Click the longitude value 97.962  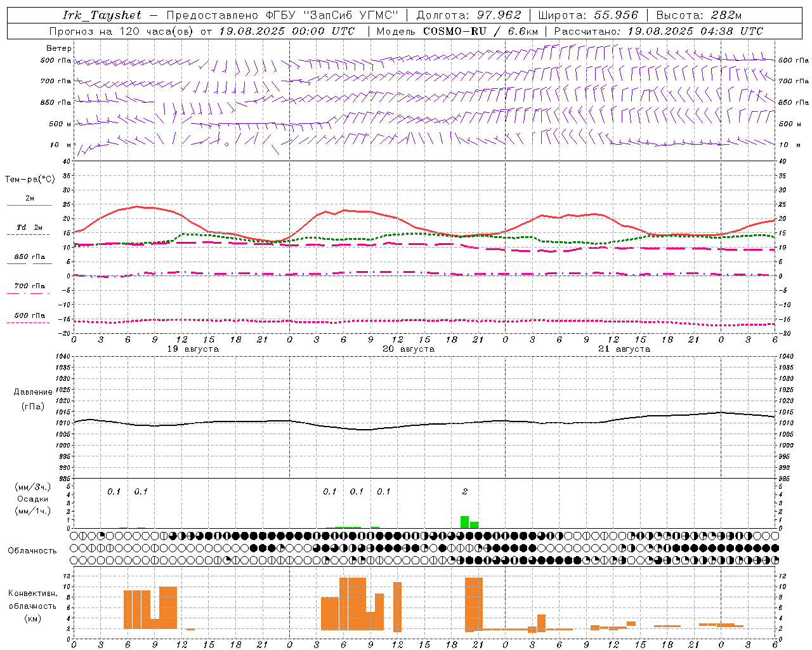pyautogui.click(x=499, y=15)
